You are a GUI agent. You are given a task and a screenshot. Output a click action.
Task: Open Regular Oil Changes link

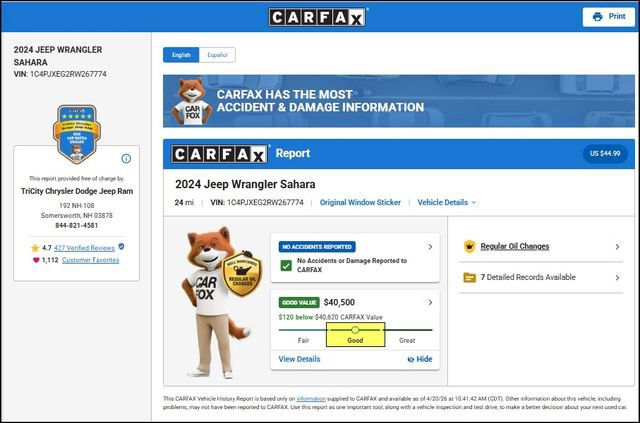pyautogui.click(x=515, y=247)
